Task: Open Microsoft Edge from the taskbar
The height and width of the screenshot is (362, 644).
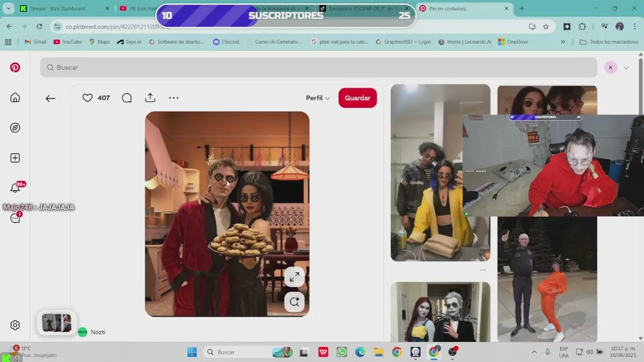Action: pos(360,352)
